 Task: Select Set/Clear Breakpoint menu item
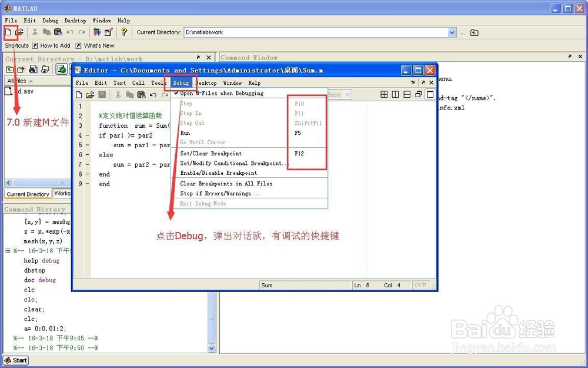pos(249,153)
